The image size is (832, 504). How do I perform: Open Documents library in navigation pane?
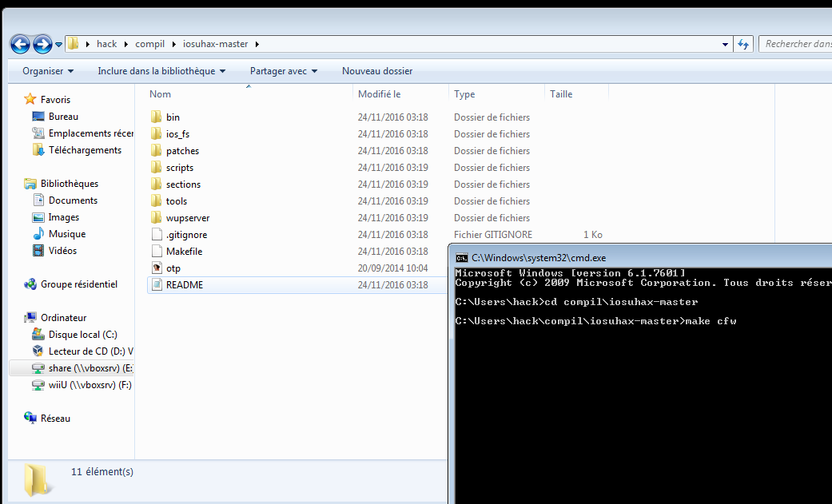[x=65, y=200]
